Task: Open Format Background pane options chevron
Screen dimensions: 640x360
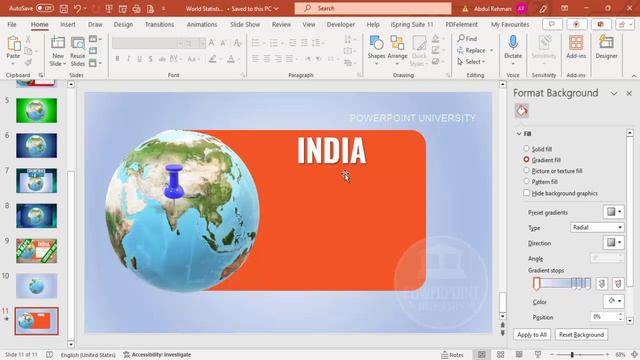Action: (x=613, y=93)
